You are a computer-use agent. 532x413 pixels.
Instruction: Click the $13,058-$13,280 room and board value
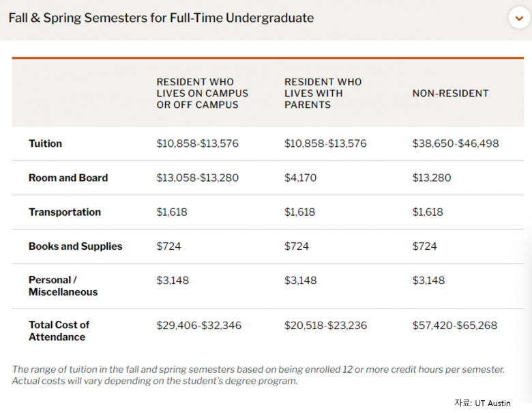point(197,178)
